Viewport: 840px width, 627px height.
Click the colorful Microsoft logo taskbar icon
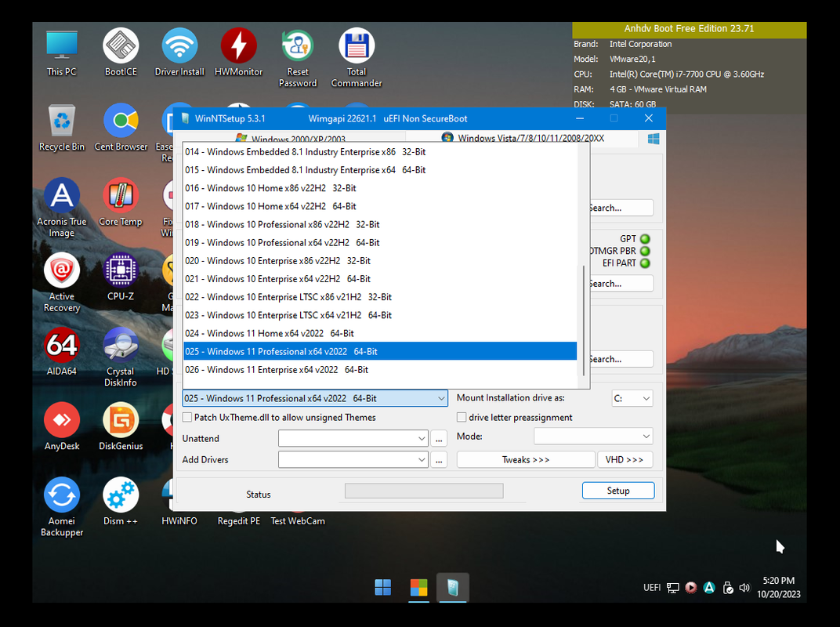418,587
